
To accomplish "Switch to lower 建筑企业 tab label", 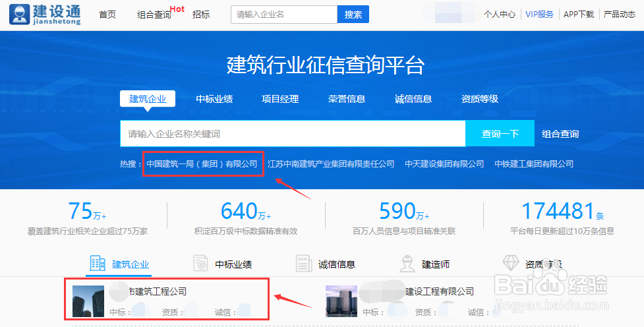I will [x=131, y=264].
